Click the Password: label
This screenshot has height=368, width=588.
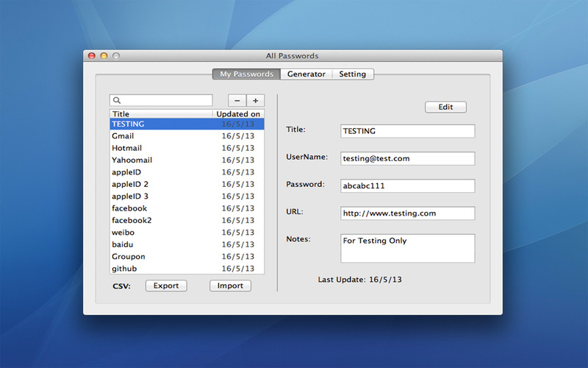[305, 185]
